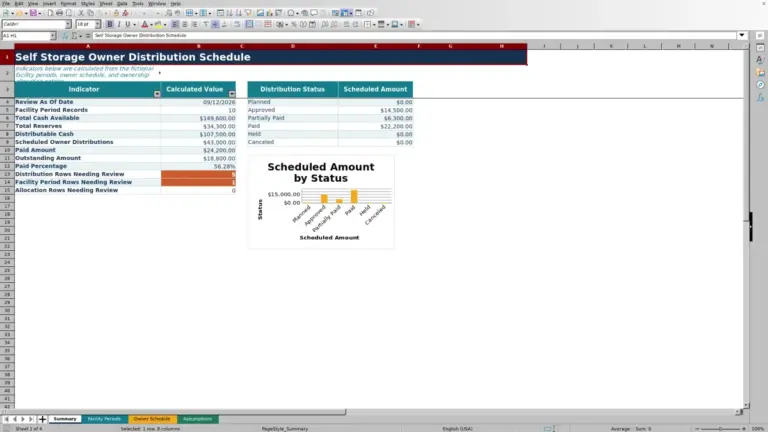The width and height of the screenshot is (768, 432).
Task: Open the font color dropdown arrow
Action: (x=151, y=24)
